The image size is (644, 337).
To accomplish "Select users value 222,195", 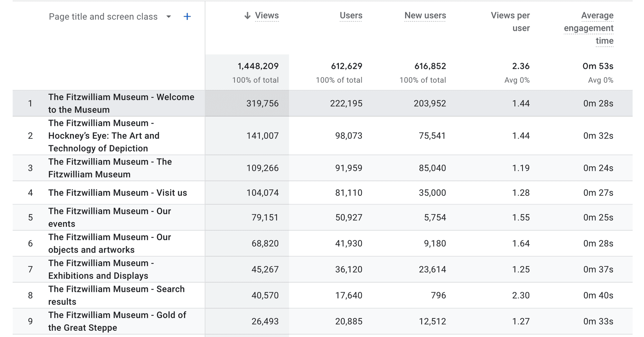I will tap(346, 103).
